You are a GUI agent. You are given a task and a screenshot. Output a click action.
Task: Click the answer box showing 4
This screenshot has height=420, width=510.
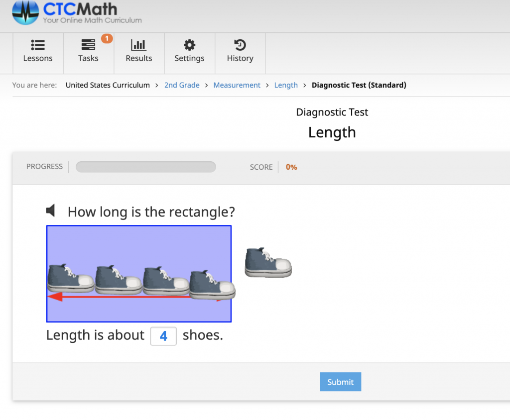click(163, 336)
